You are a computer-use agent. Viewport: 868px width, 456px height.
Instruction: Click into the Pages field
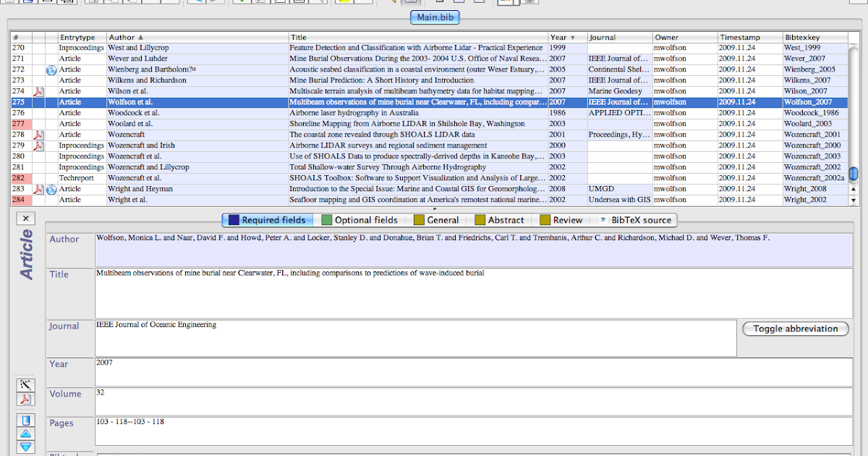pos(474,431)
